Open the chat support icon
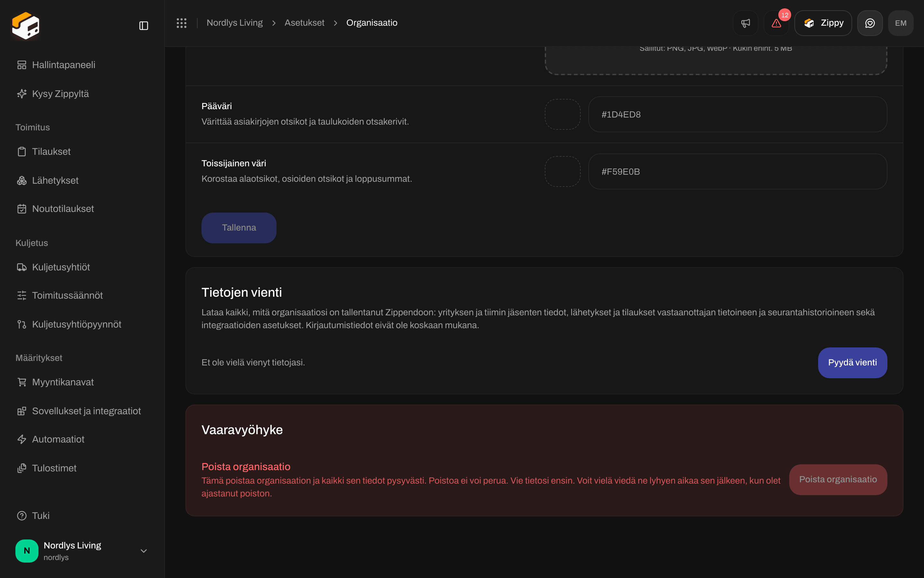This screenshot has height=578, width=924. (x=870, y=23)
